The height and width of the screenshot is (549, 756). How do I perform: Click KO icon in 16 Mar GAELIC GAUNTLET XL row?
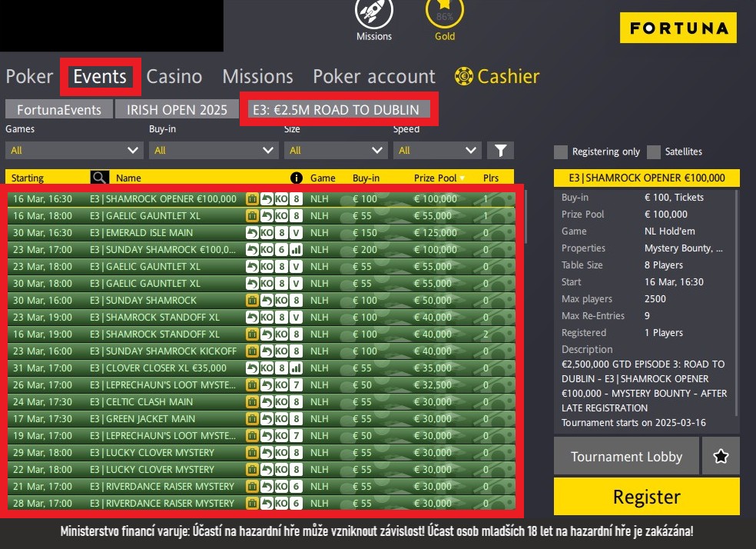pos(281,215)
